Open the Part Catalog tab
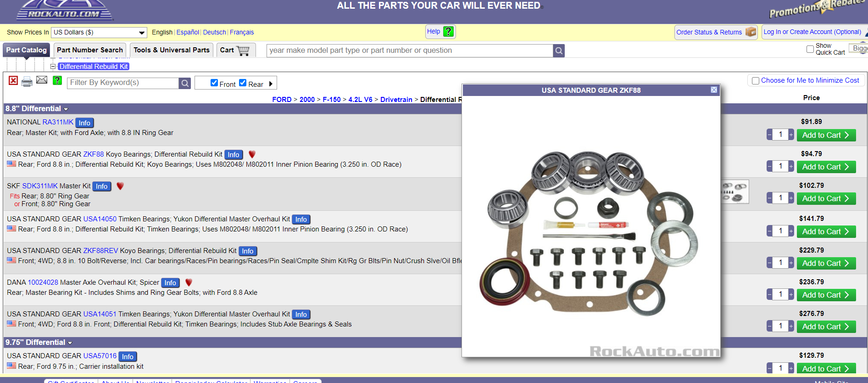 pos(27,50)
